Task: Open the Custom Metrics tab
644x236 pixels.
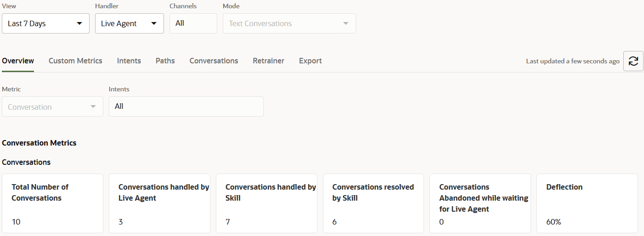Action: [x=75, y=61]
